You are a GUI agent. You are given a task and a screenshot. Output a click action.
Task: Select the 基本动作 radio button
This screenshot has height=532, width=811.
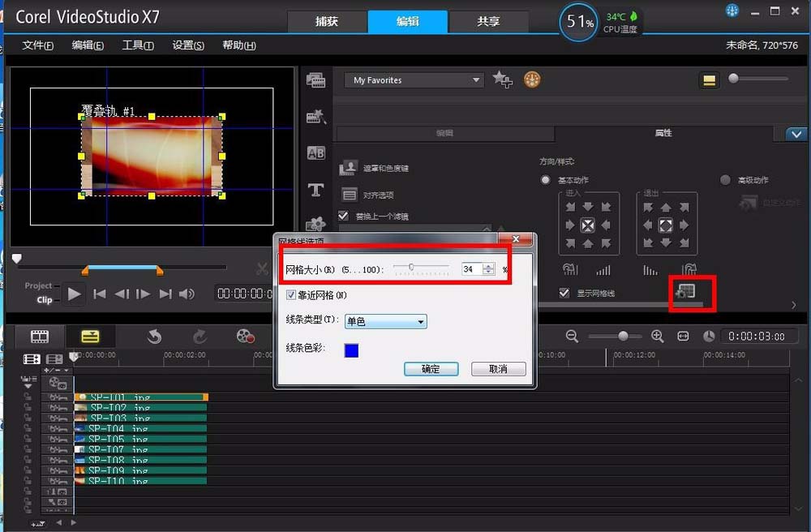click(x=545, y=180)
